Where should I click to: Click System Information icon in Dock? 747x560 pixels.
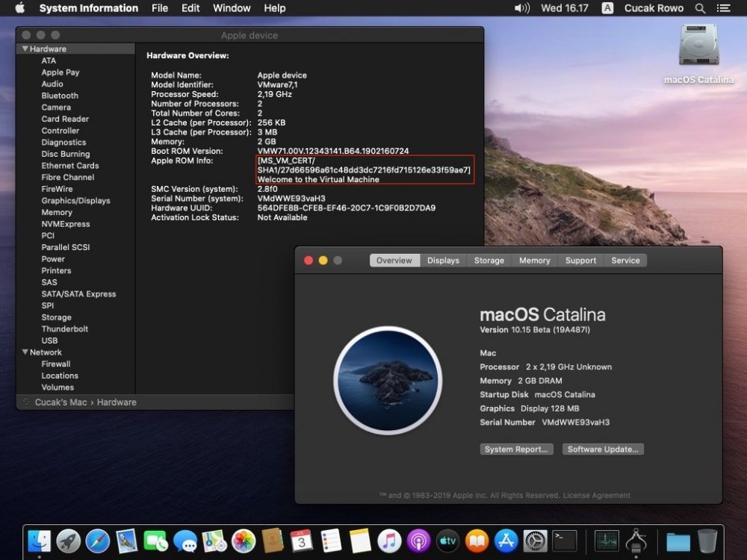tap(636, 541)
